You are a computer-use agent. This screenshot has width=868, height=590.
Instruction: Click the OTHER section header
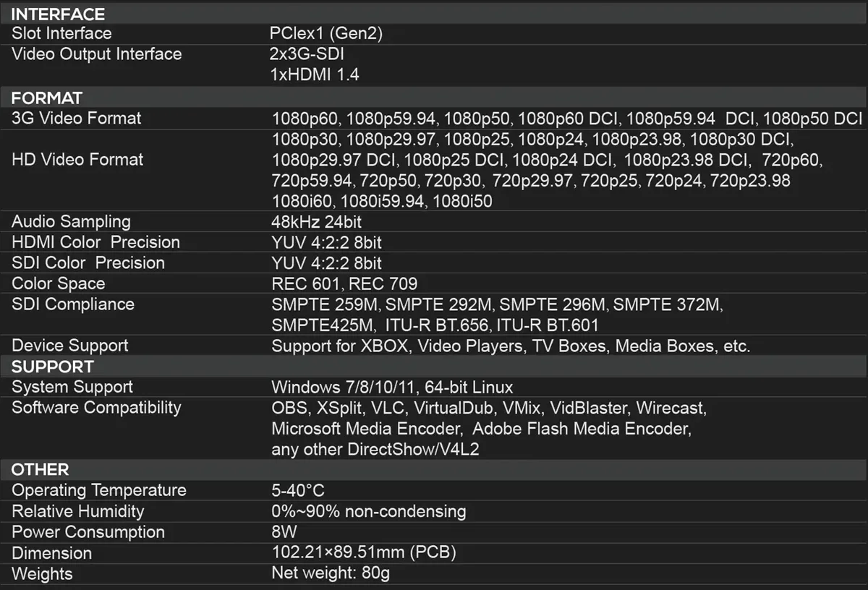41,469
